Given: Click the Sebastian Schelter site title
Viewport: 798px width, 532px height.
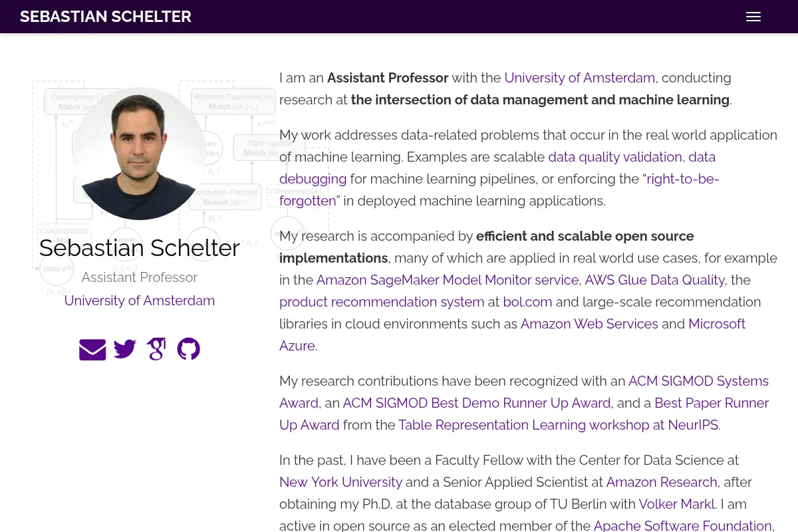Looking at the screenshot, I should coord(106,17).
